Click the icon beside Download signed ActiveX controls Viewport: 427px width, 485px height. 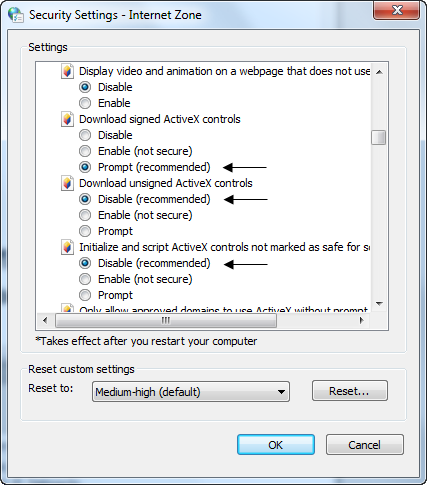pos(67,119)
